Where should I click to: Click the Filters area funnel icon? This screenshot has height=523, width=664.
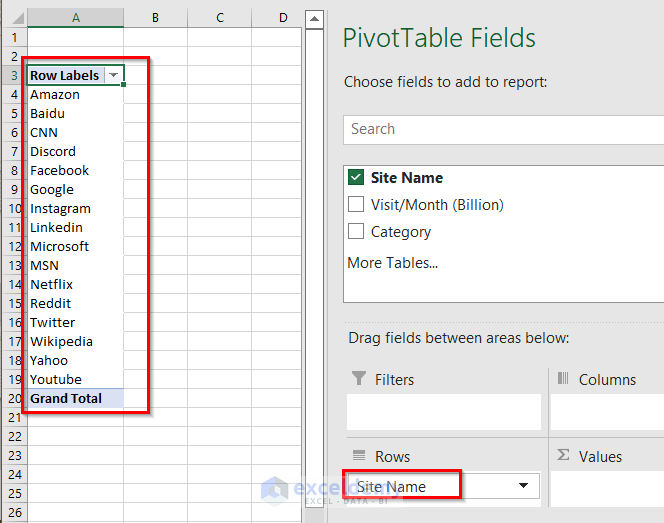tap(358, 379)
